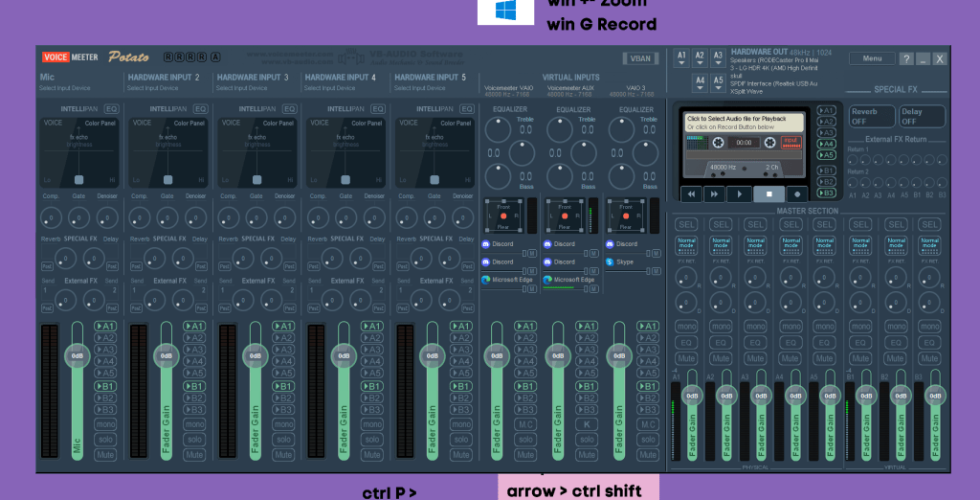The width and height of the screenshot is (980, 500).
Task: Change Normal mode selector on bus A1
Action: point(686,246)
